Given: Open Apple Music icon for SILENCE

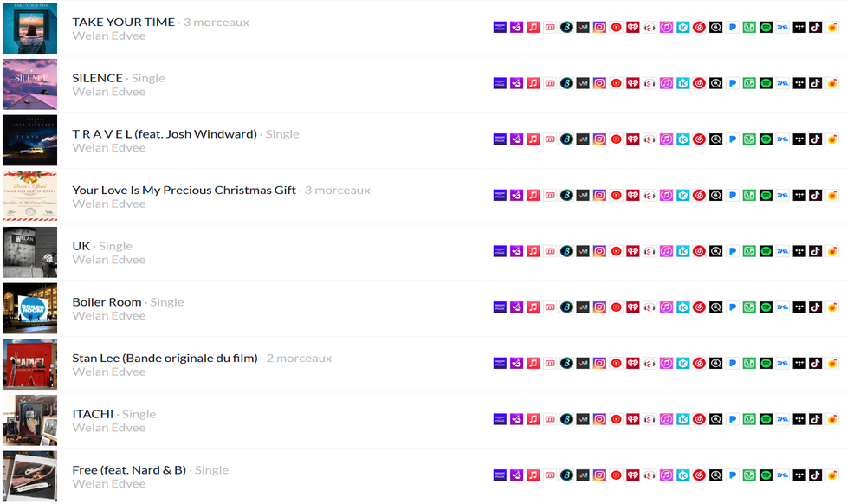Looking at the screenshot, I should pos(533,83).
